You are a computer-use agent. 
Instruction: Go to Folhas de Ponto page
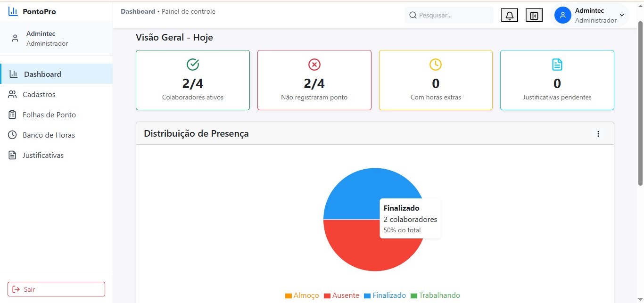point(49,115)
